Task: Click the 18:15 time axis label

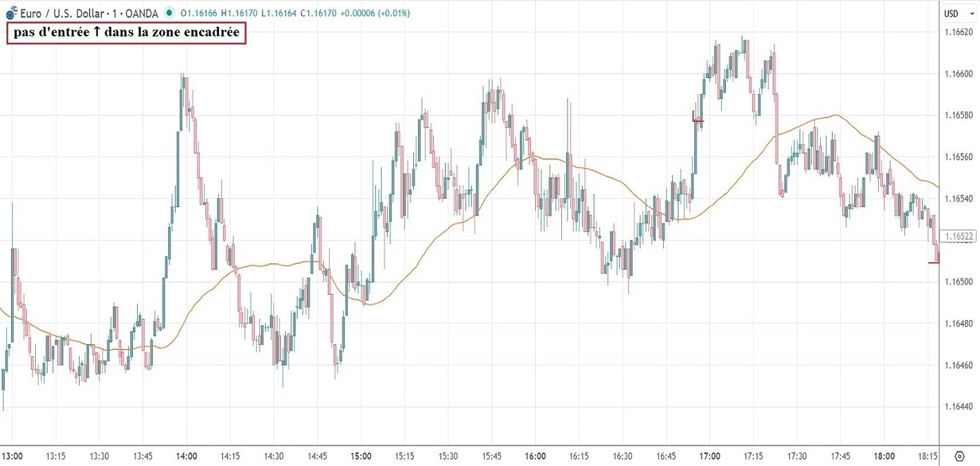Action: point(928,456)
